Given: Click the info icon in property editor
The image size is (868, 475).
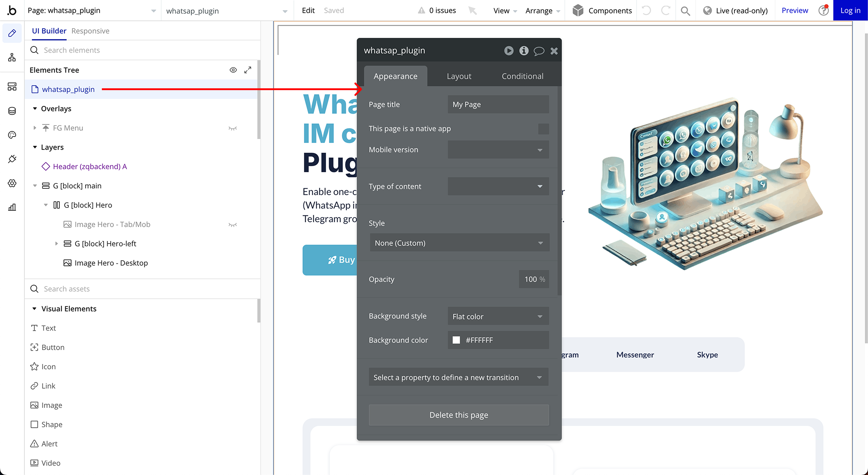Looking at the screenshot, I should pyautogui.click(x=524, y=51).
